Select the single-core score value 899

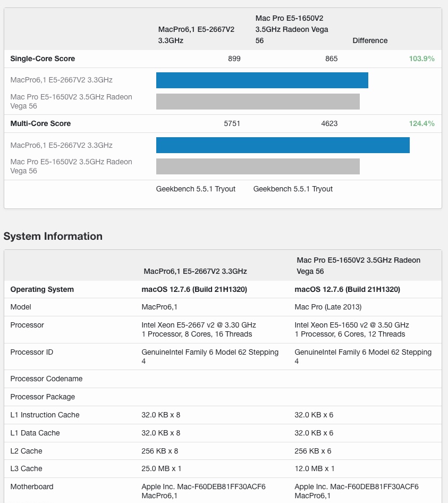(234, 58)
